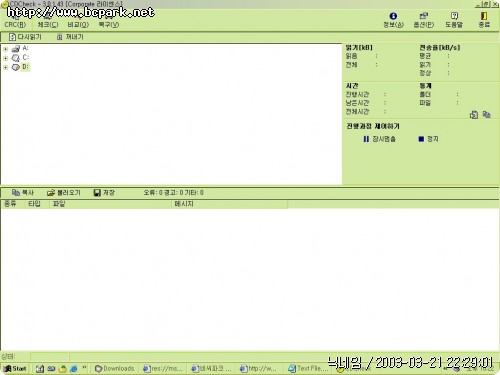
Task: Open the Downloads taskbar button
Action: pos(115,369)
